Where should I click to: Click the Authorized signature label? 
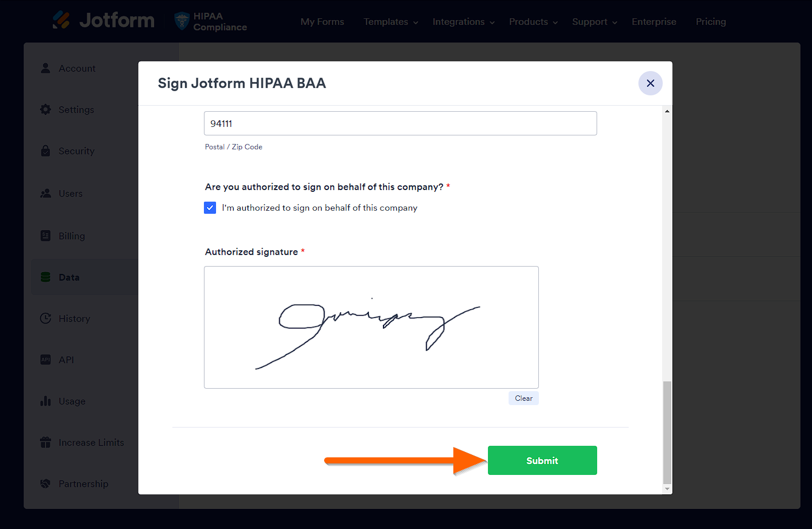251,252
